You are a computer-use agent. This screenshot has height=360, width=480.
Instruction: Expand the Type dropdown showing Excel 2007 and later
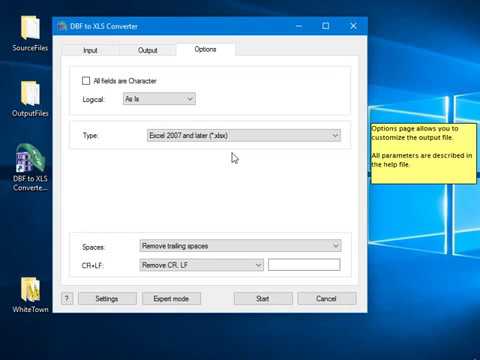coord(244,135)
